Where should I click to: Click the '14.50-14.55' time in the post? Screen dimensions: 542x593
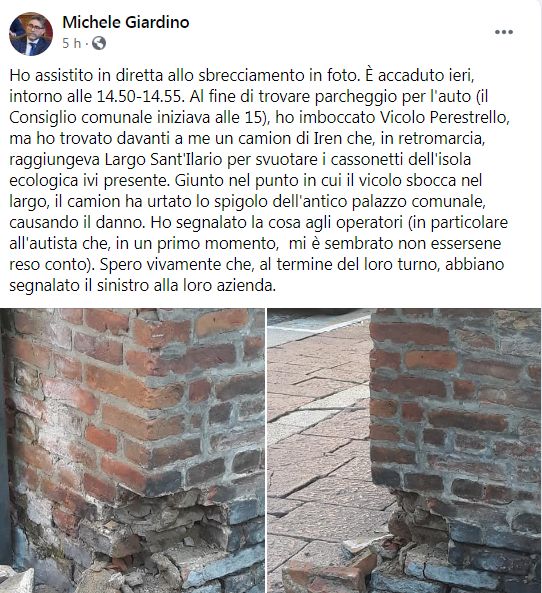[140, 96]
